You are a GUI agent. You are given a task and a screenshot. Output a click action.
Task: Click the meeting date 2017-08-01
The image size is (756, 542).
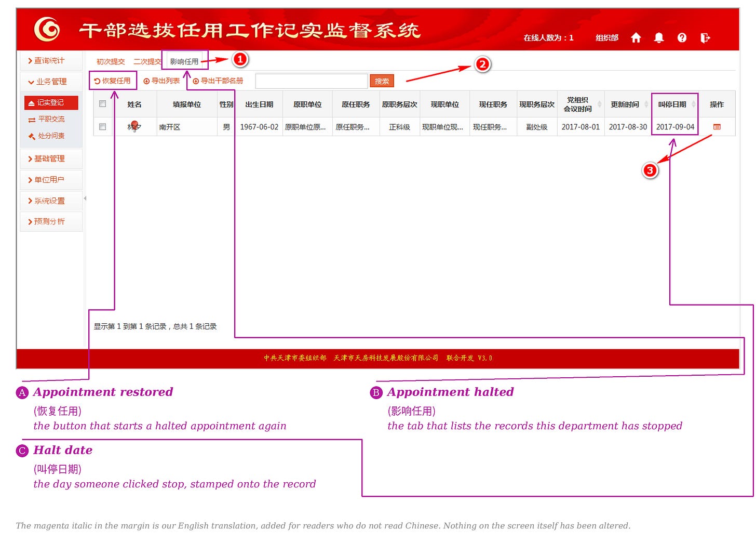click(580, 127)
